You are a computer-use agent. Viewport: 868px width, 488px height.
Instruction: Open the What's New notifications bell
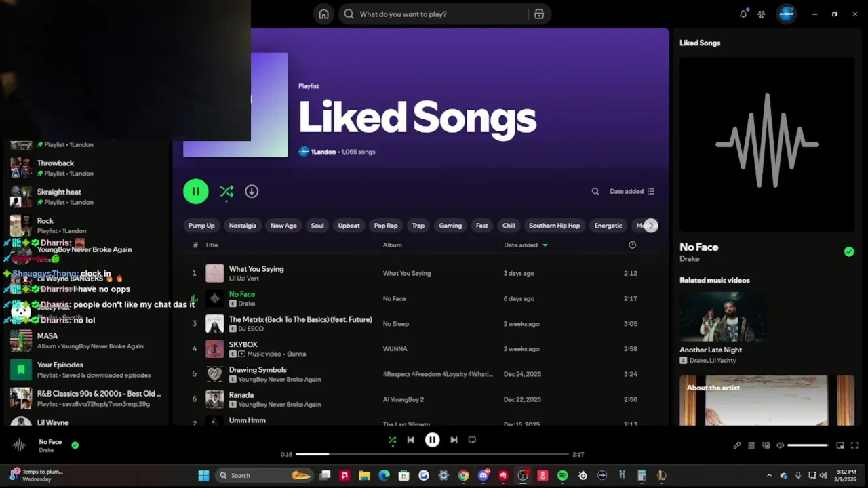[x=743, y=14]
